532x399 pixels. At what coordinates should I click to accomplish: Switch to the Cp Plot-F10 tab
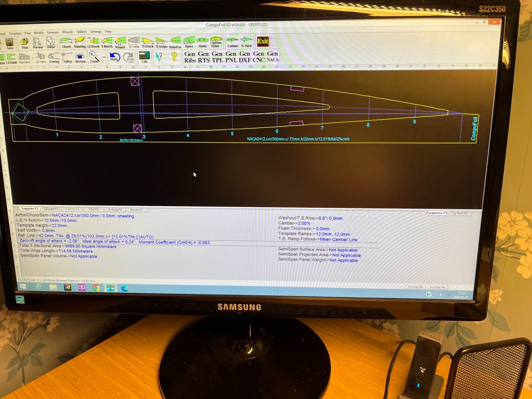[460, 213]
